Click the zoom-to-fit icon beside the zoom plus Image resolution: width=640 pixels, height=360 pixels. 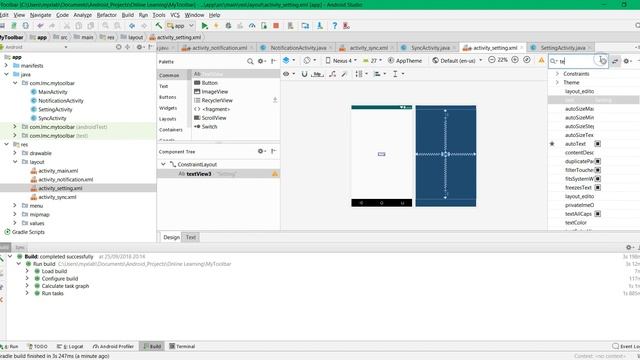[x=527, y=60]
